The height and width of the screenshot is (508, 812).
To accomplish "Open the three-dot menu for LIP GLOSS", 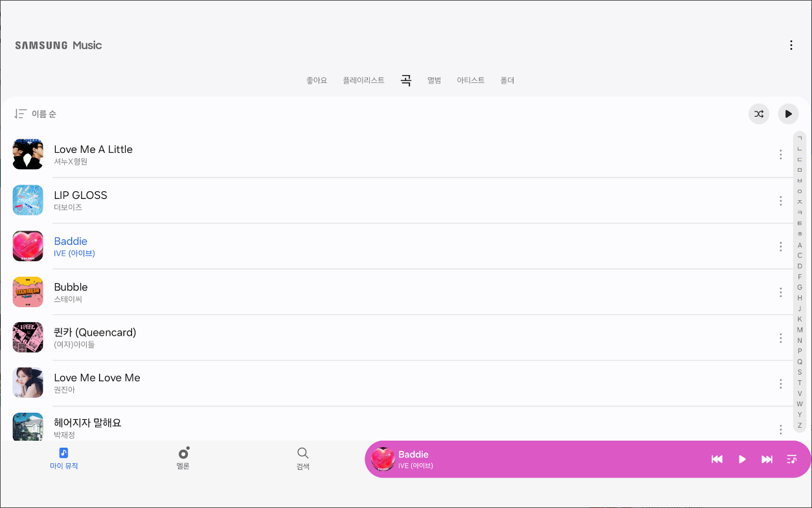I will pos(780,201).
